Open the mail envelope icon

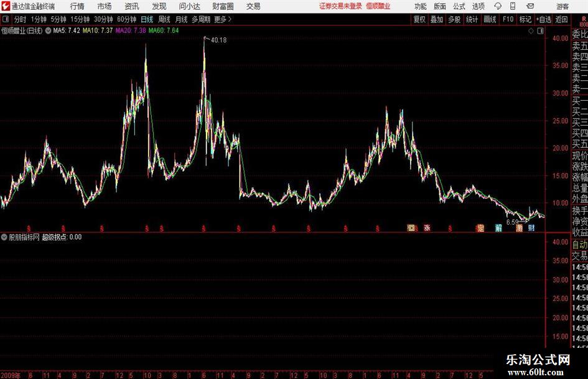[x=530, y=6]
